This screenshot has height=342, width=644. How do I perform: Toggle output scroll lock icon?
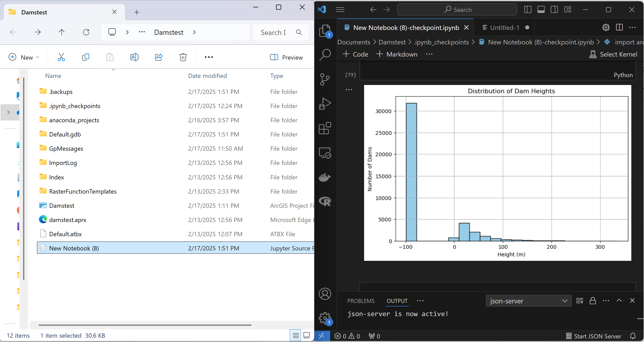coord(593,301)
